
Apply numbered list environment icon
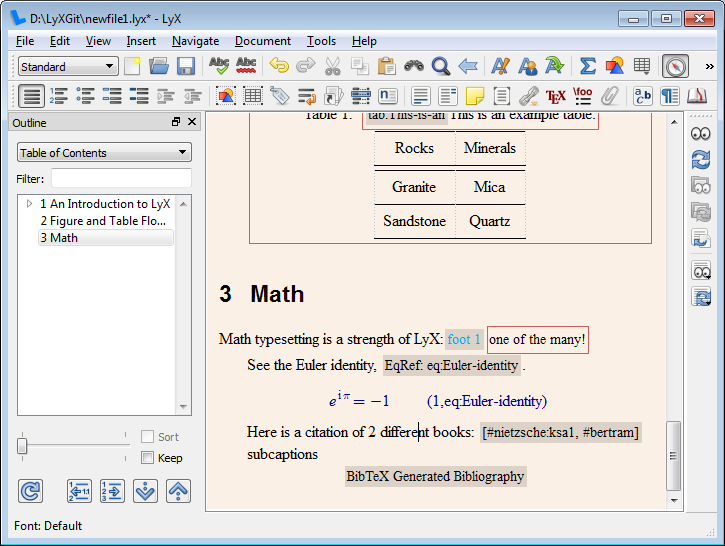click(x=59, y=96)
